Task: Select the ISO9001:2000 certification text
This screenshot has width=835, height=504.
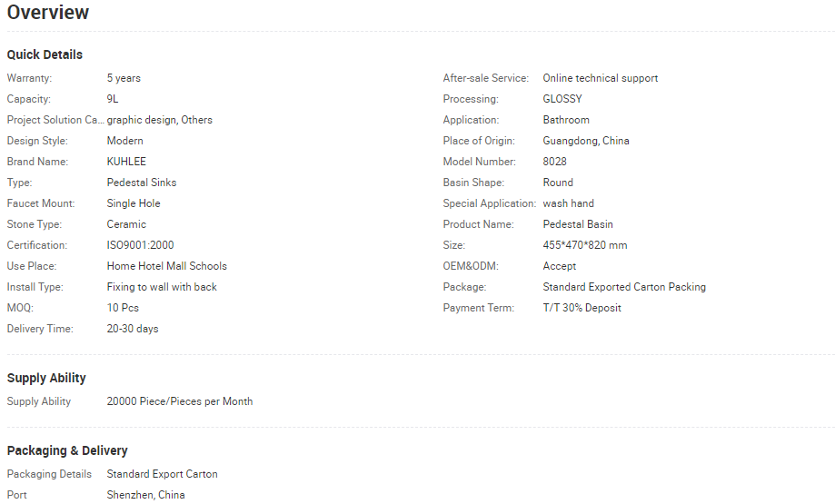Action: [x=140, y=245]
